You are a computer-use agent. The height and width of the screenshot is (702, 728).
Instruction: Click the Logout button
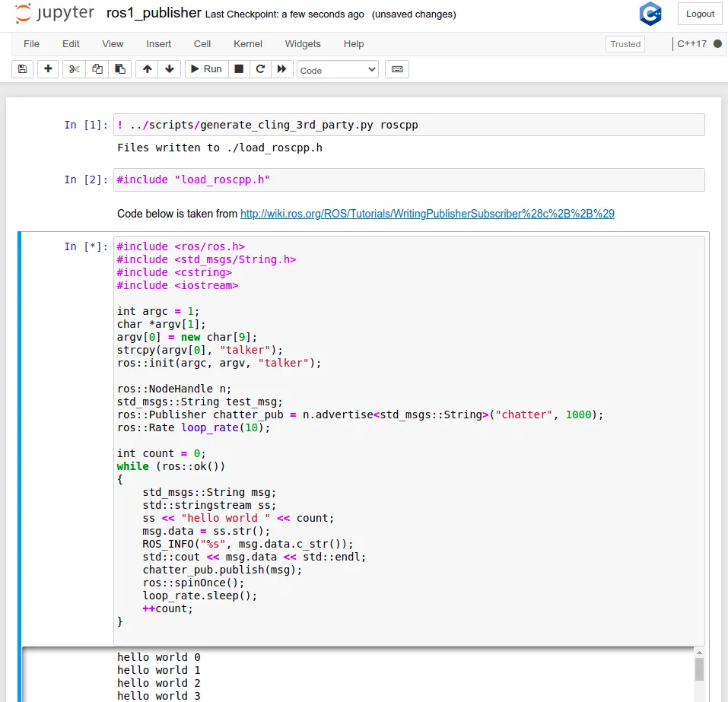pyautogui.click(x=700, y=14)
